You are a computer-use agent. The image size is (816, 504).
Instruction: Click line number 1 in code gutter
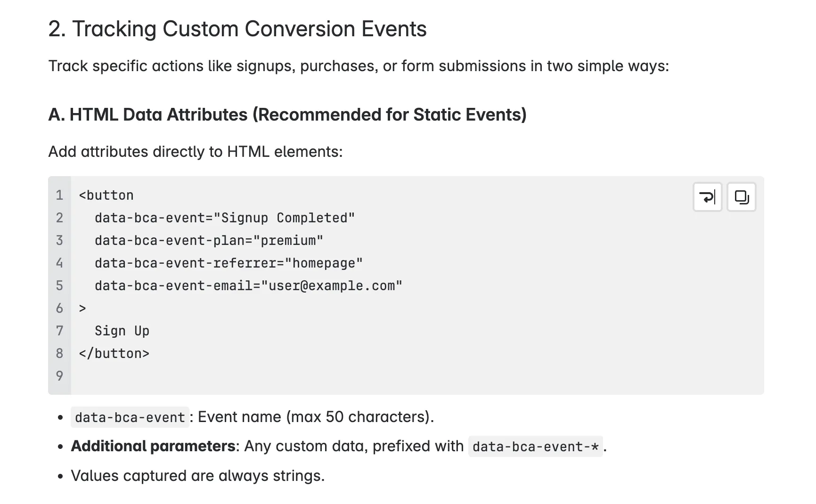[x=59, y=195]
